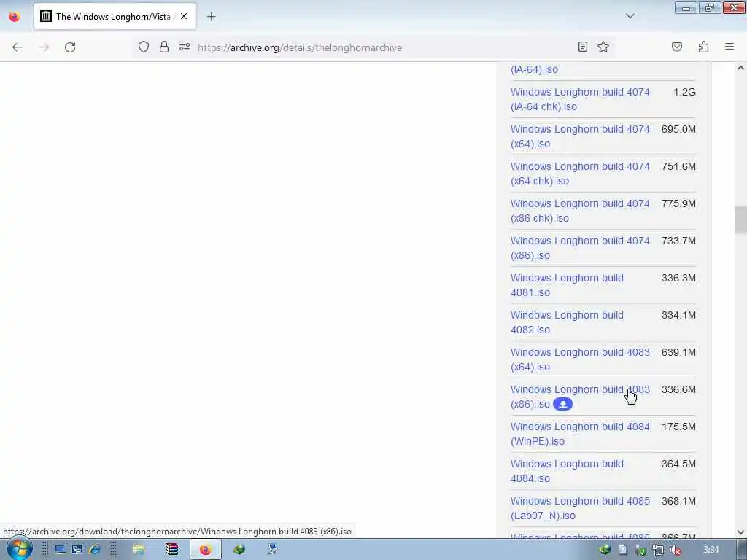Image resolution: width=747 pixels, height=560 pixels.
Task: Open Windows Longhorn build 4084.iso link
Action: [567, 470]
